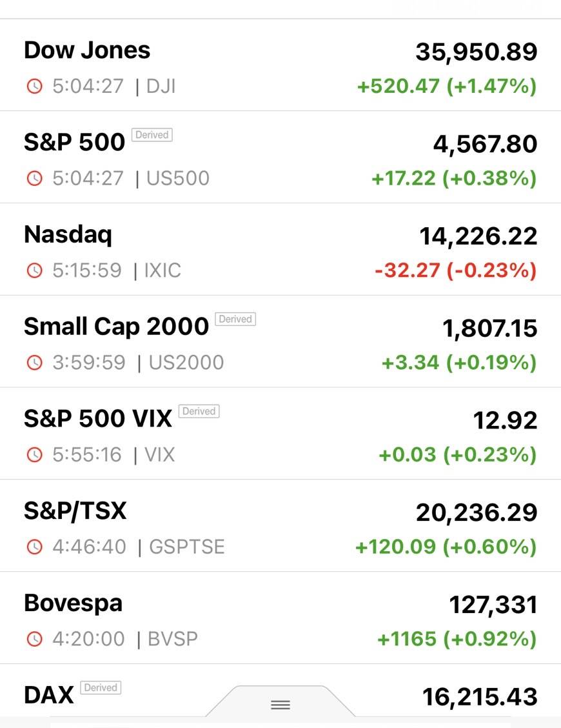Tap the clock icon in Nasdaq row

pyautogui.click(x=34, y=271)
